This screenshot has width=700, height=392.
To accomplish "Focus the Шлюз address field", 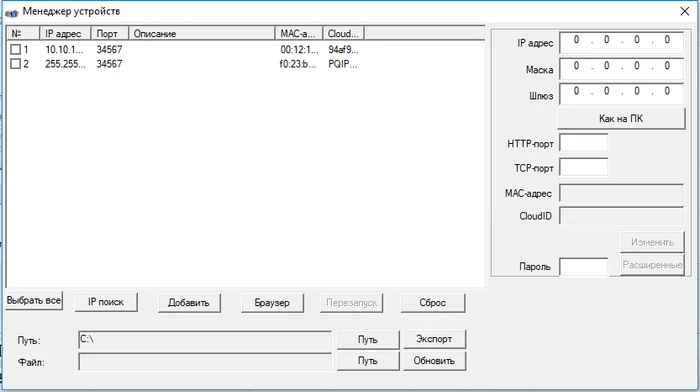I will 621,94.
